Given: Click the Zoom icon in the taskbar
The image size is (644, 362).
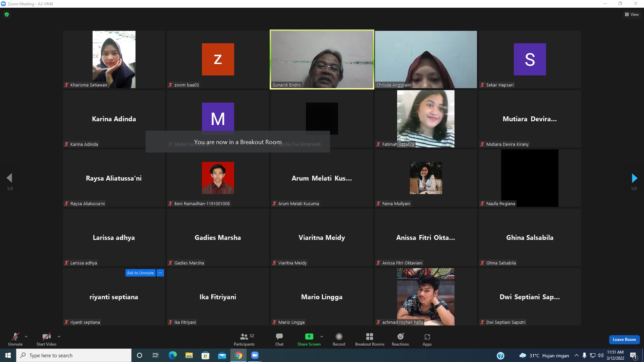Looking at the screenshot, I should 255,355.
